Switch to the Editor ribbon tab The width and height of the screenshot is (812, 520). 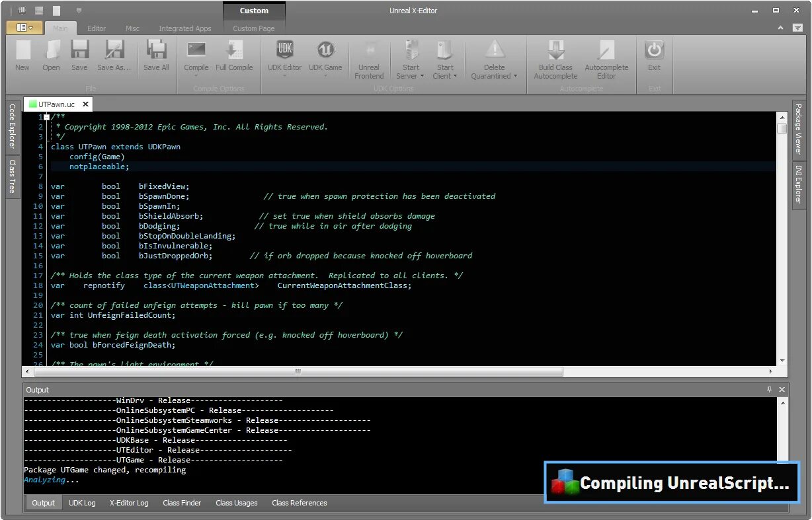pyautogui.click(x=97, y=28)
